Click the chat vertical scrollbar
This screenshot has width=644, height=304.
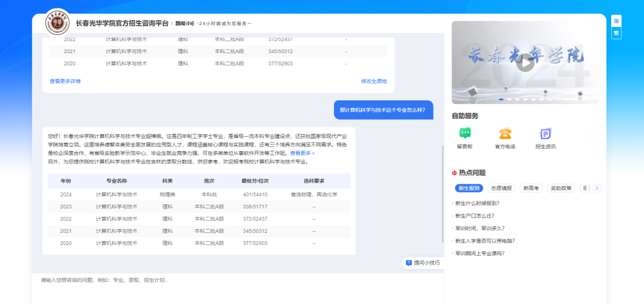tap(442, 194)
